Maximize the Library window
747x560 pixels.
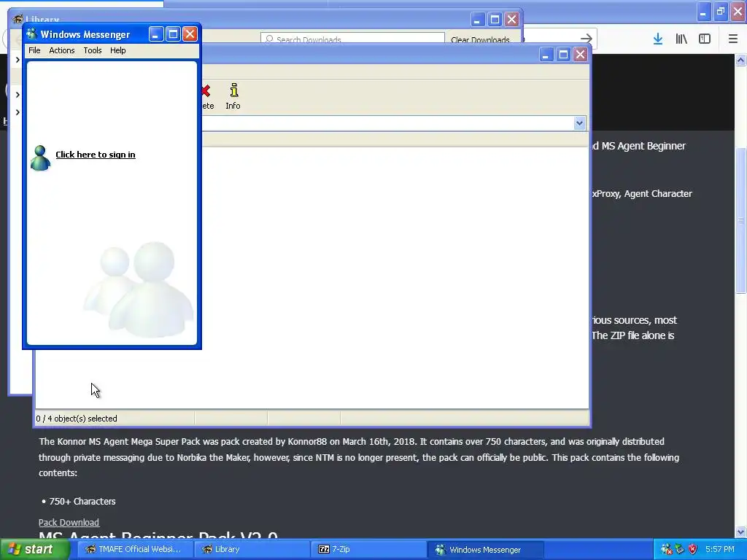[495, 20]
